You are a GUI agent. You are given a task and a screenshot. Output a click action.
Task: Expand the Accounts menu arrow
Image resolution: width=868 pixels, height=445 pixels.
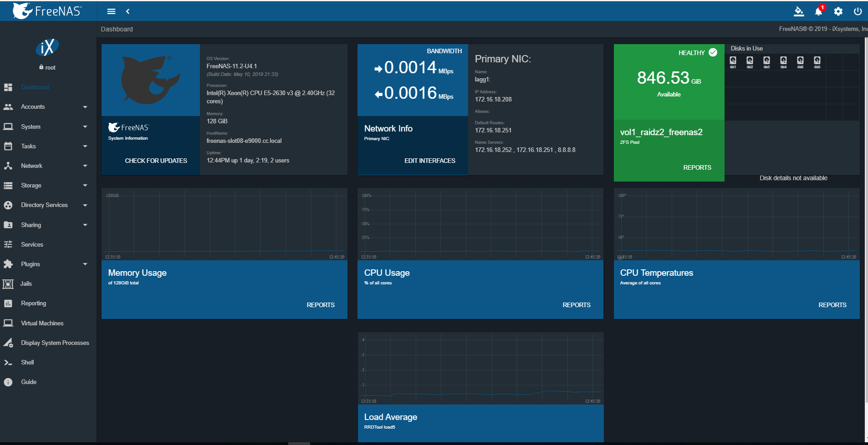pos(85,107)
